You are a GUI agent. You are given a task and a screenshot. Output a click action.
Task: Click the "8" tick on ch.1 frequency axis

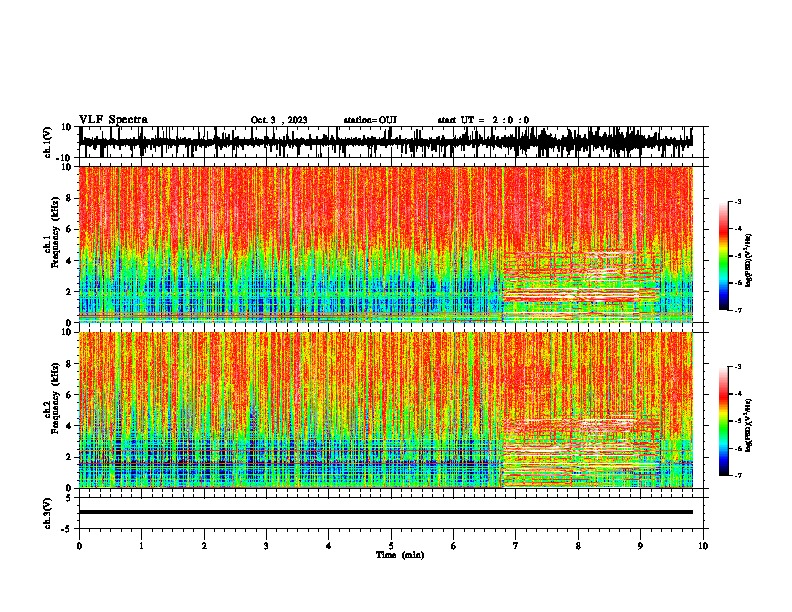pyautogui.click(x=70, y=198)
